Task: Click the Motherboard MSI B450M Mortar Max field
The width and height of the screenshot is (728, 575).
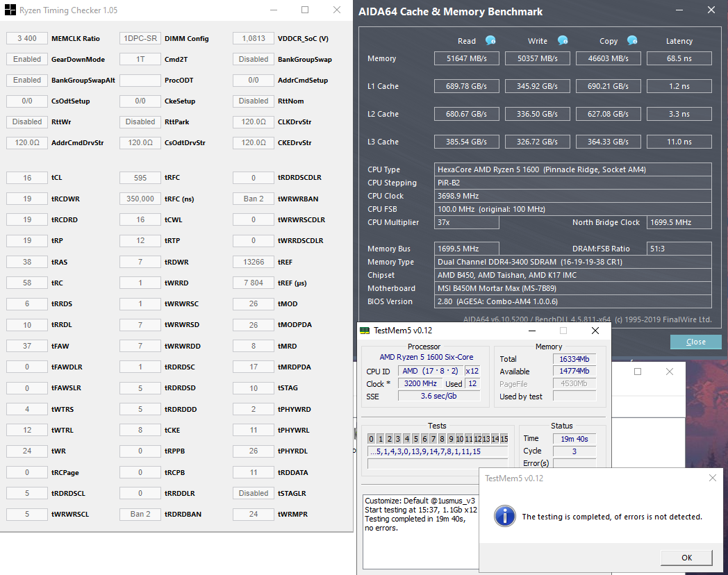Action: (573, 288)
